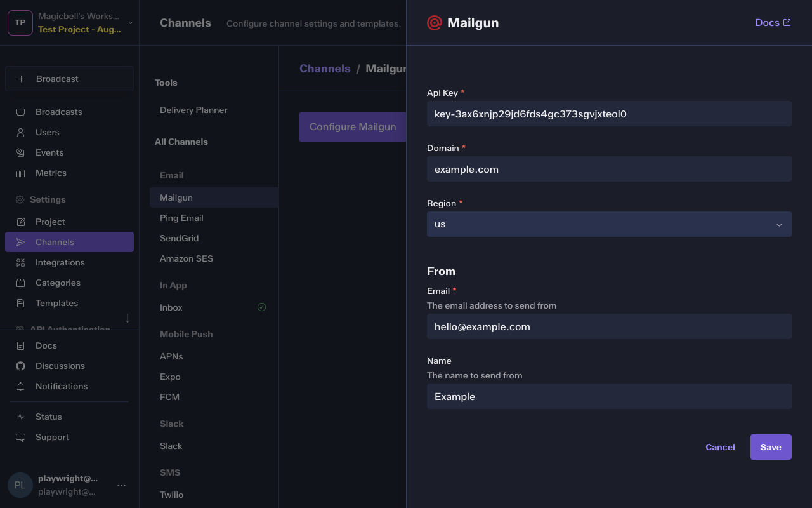Image resolution: width=812 pixels, height=508 pixels.
Task: Select Inbox in-app channel
Action: [x=214, y=307]
